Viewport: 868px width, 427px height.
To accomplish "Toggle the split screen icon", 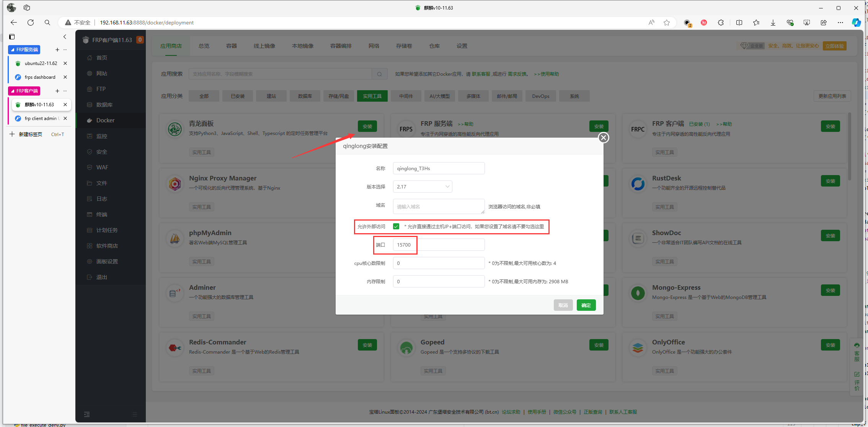I will pyautogui.click(x=739, y=23).
